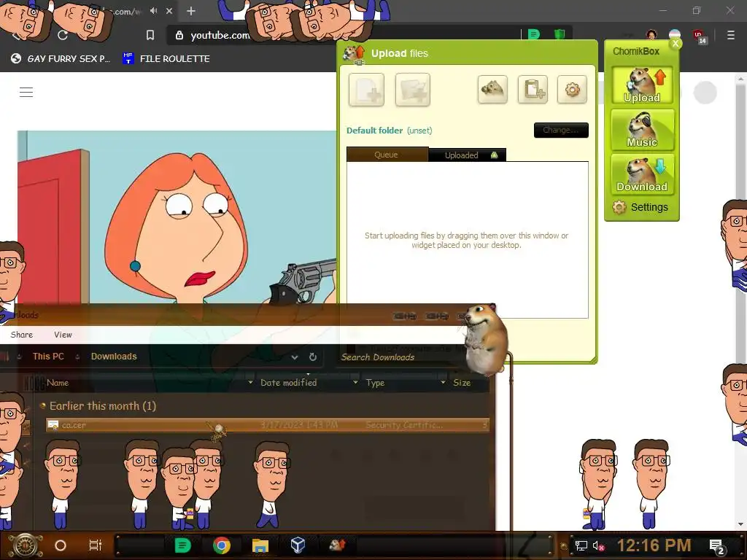Screen dimensions: 747x560
Task: Open ChomikBox hamster on taskbar
Action: pyautogui.click(x=337, y=545)
